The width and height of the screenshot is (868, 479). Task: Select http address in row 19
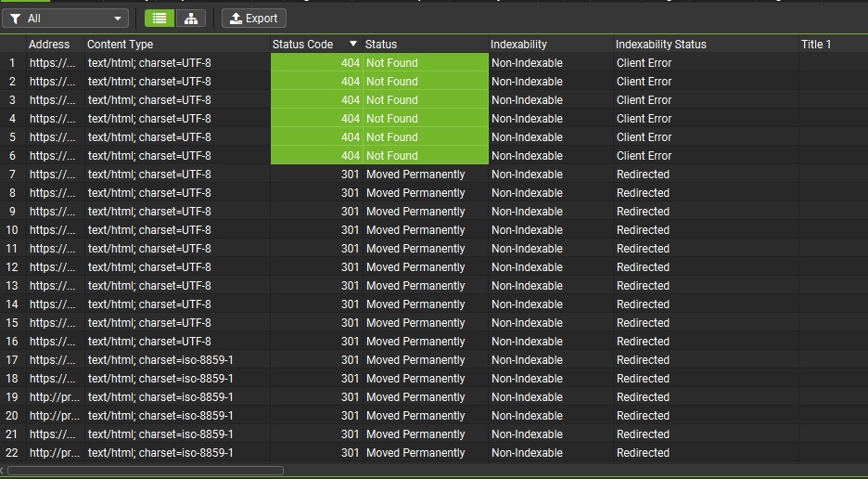[56, 397]
